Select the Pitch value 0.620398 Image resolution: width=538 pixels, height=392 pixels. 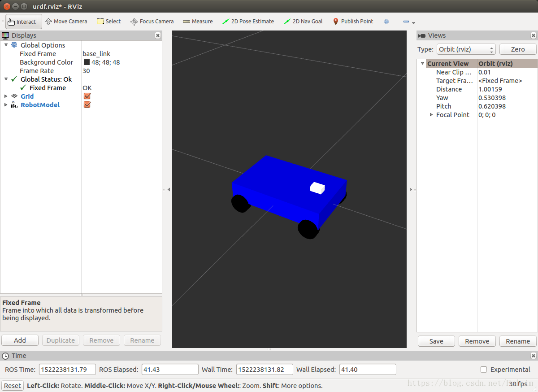492,106
